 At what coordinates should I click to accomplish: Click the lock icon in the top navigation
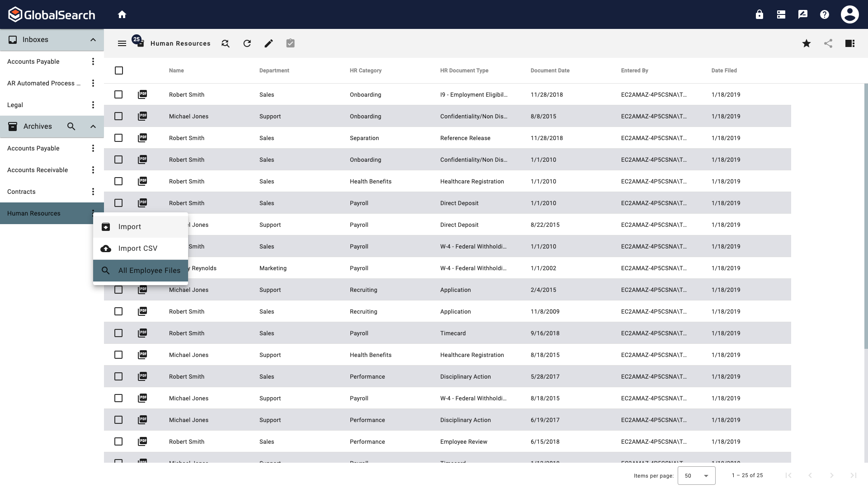click(759, 14)
